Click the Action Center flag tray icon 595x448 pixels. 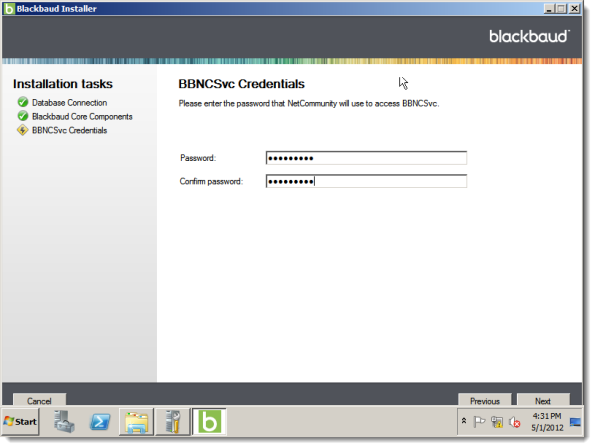point(479,422)
